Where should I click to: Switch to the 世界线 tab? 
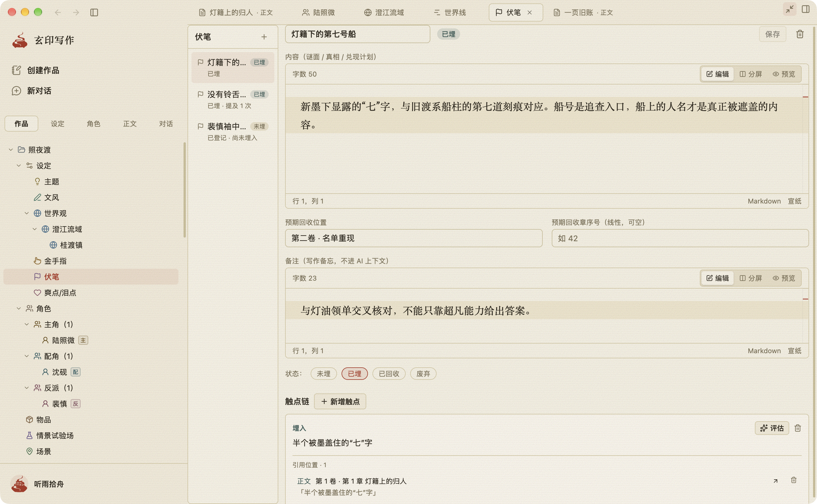click(x=450, y=12)
